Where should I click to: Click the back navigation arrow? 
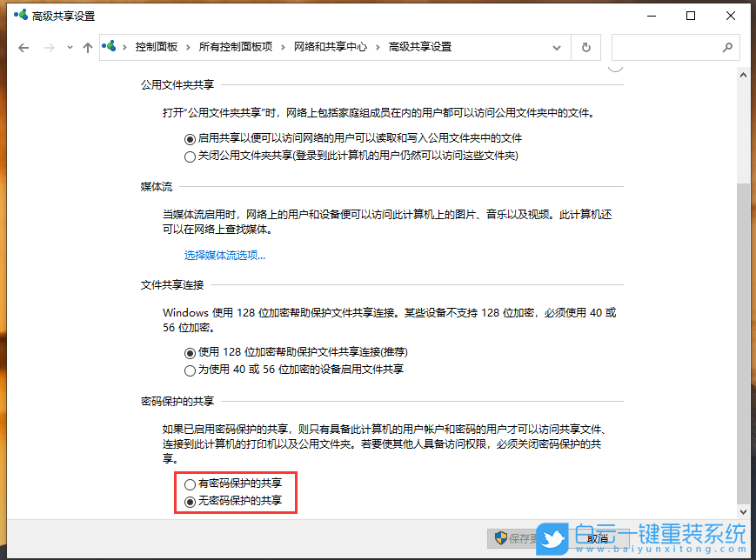point(23,48)
